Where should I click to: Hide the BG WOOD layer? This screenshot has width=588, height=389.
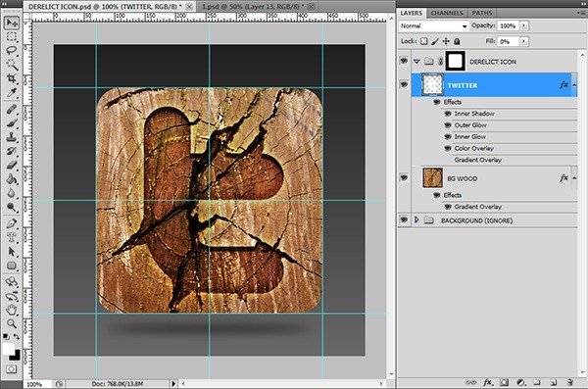click(404, 177)
